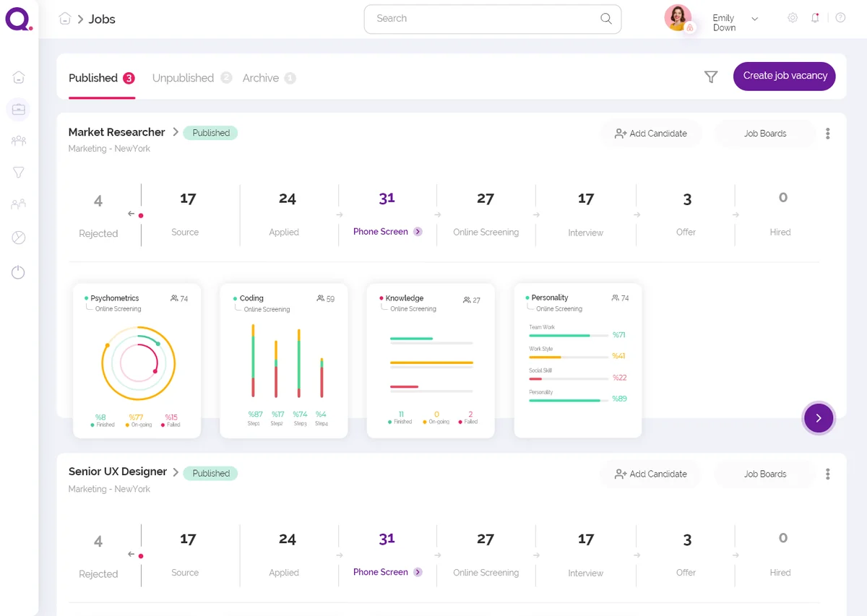867x616 pixels.
Task: Open the help question mark icon
Action: click(x=840, y=18)
